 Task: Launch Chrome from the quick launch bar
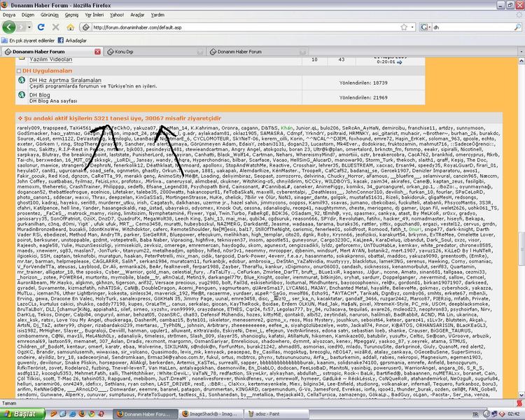(x=91, y=414)
